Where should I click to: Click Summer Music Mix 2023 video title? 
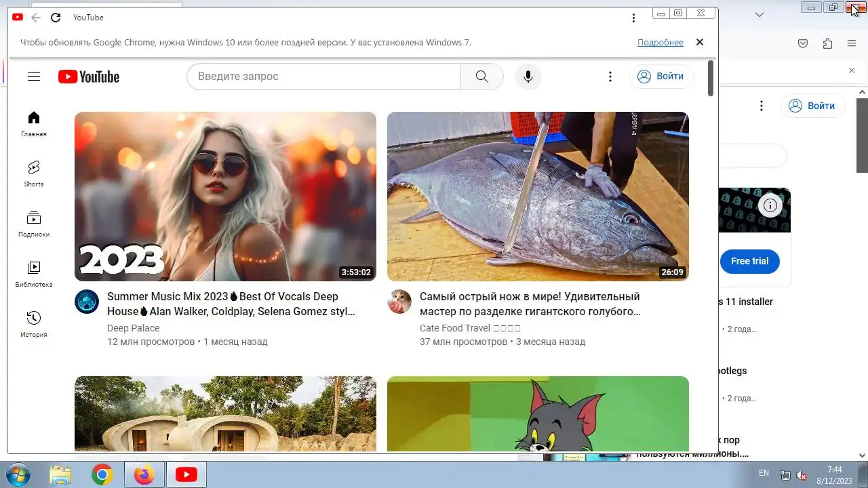point(231,304)
